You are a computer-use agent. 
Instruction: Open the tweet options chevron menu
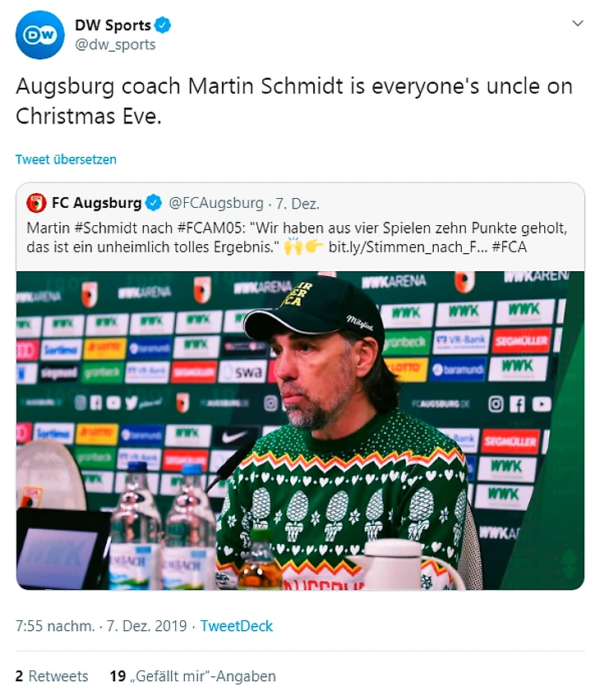click(578, 24)
